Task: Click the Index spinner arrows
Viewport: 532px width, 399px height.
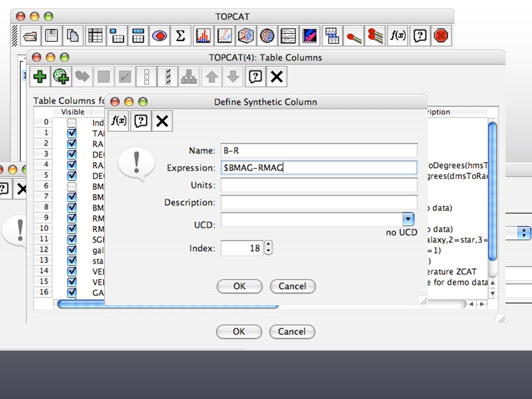Action: click(x=268, y=248)
